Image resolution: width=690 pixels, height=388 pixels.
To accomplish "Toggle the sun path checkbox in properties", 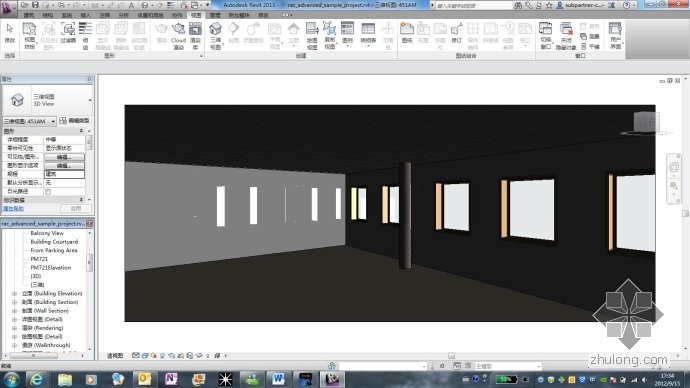I will click(x=48, y=191).
